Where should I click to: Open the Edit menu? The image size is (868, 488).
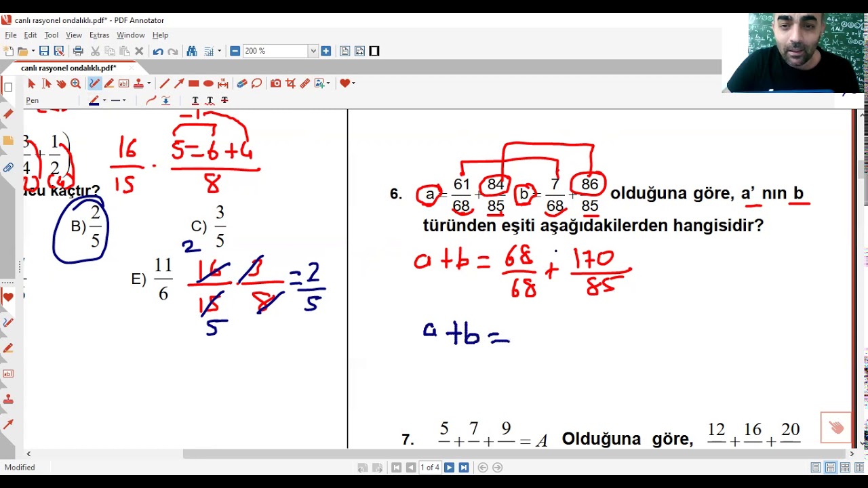coord(31,35)
